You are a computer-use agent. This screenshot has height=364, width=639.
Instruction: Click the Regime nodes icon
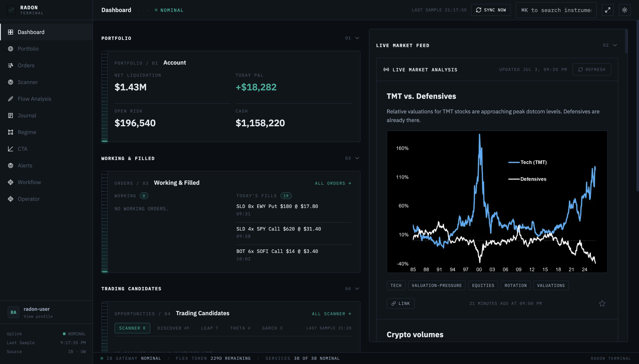(11, 132)
